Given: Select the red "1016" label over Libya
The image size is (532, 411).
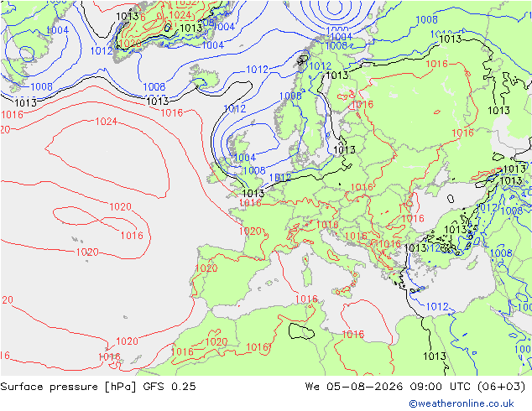Looking at the screenshot, I should [x=353, y=335].
